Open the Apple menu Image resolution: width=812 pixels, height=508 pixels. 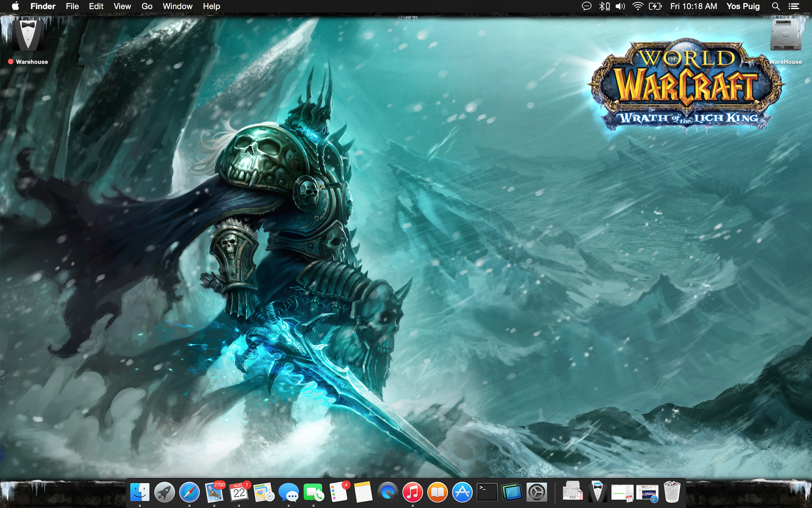pyautogui.click(x=15, y=6)
